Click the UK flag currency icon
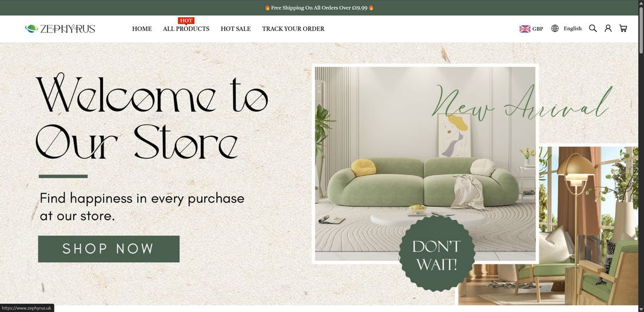Viewport: 644px width, 312px height. [524, 29]
